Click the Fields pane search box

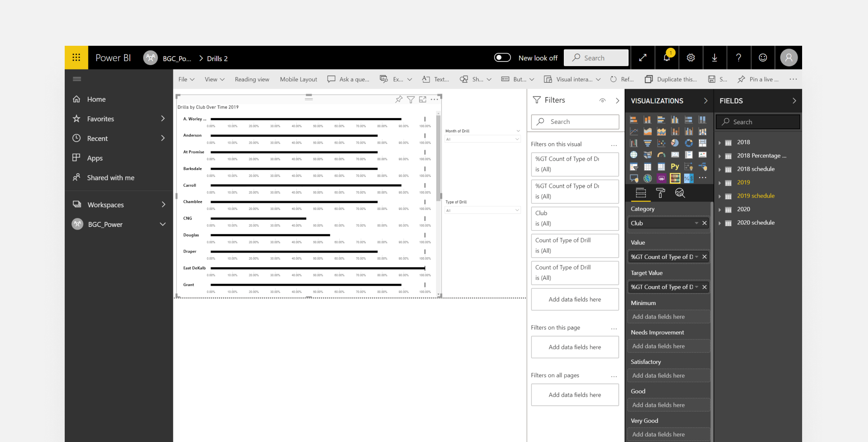pos(758,122)
